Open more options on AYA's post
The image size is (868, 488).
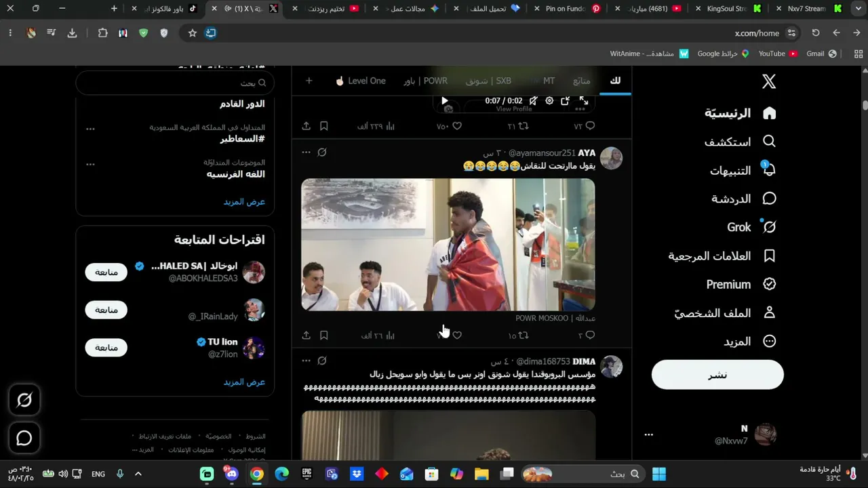tap(306, 152)
